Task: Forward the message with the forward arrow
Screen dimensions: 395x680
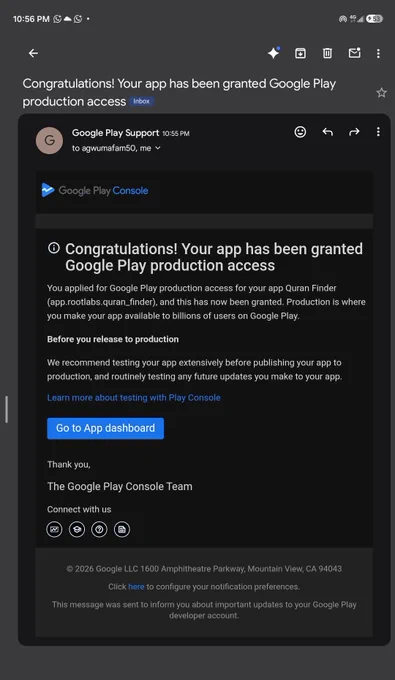Action: (x=354, y=132)
